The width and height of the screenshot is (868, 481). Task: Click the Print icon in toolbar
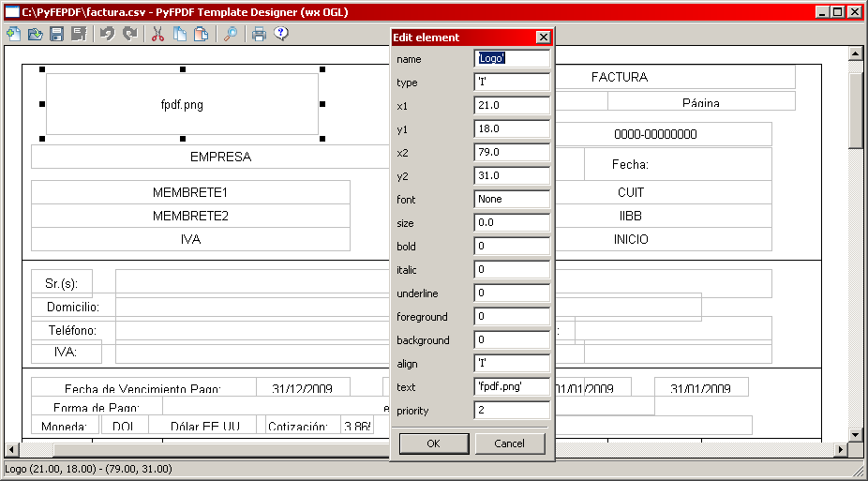[x=259, y=34]
